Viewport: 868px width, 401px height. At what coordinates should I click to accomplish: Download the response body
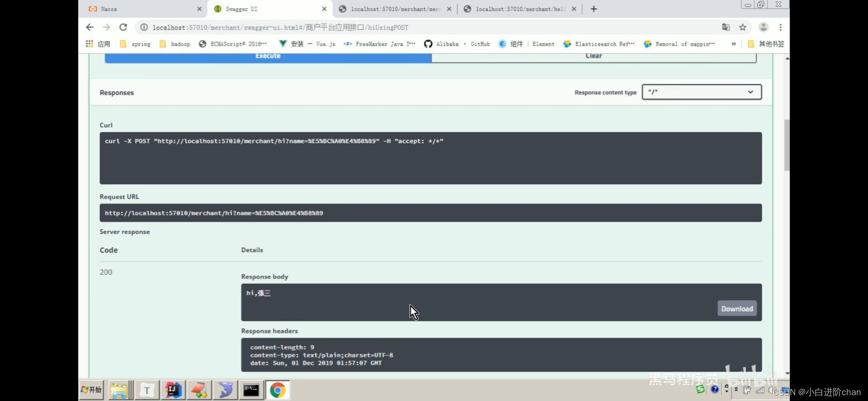(x=737, y=309)
